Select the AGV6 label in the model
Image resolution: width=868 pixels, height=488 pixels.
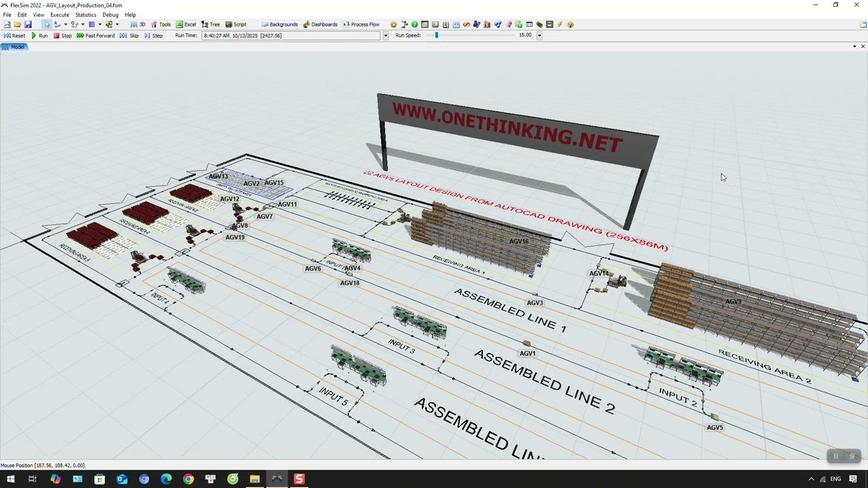[313, 268]
